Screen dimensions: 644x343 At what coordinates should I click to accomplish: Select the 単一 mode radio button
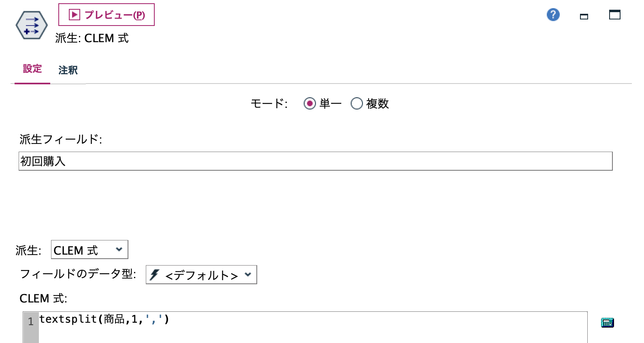[310, 104]
